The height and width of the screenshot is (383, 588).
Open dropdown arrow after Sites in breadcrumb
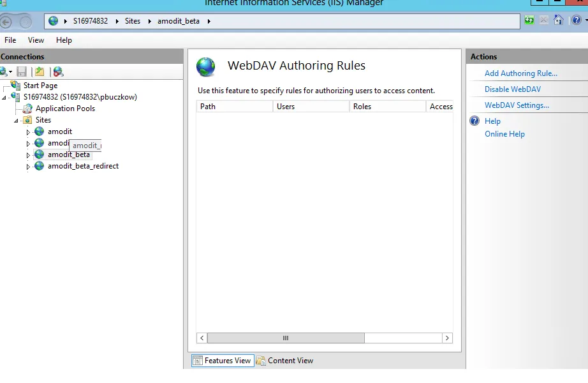pos(149,22)
